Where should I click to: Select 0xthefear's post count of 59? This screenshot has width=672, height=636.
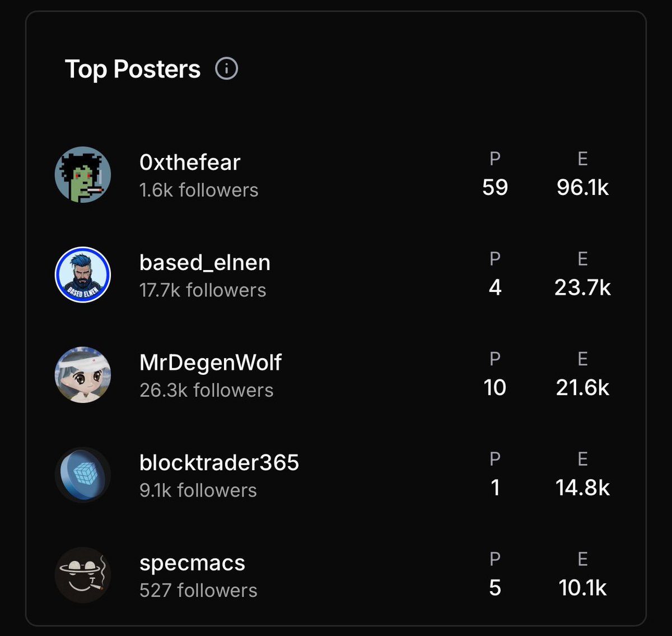point(495,187)
